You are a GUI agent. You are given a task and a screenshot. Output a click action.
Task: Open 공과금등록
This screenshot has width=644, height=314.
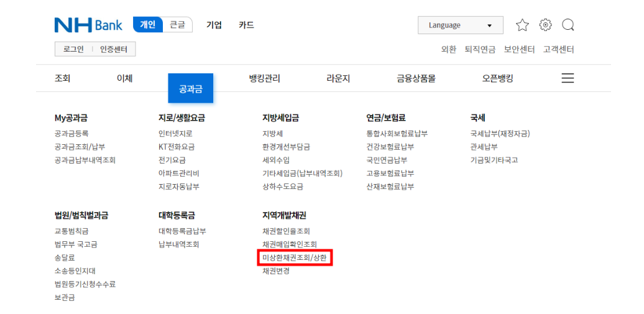tap(71, 134)
